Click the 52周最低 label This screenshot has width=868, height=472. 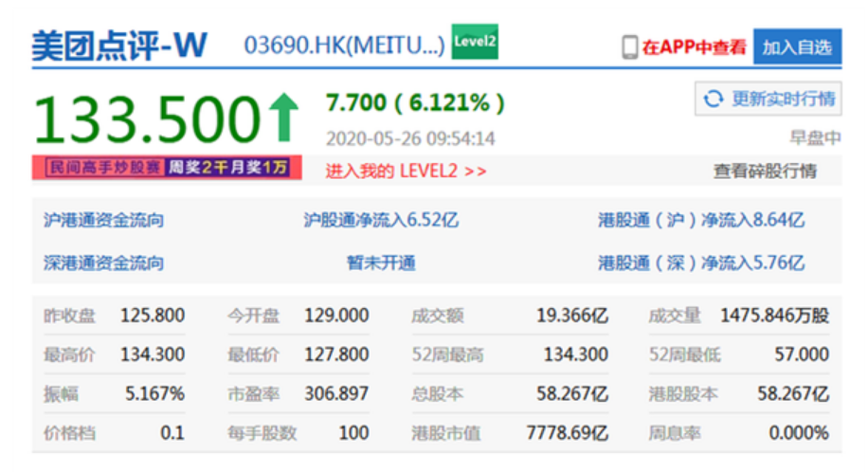(685, 354)
